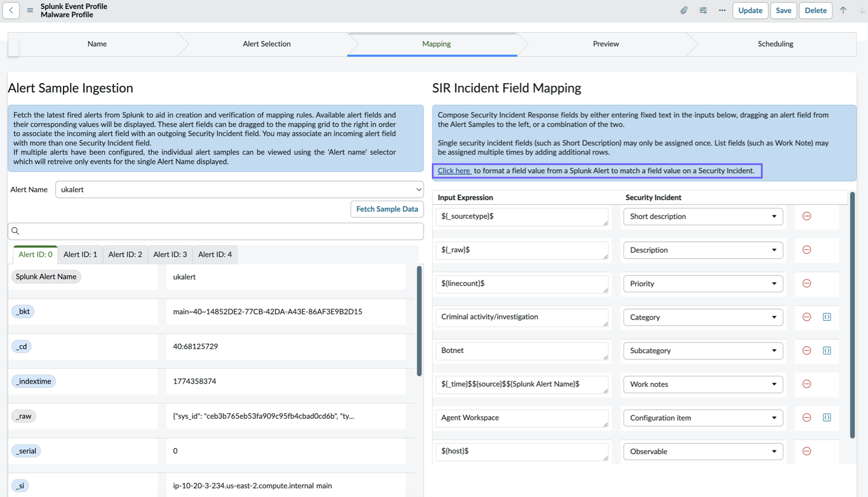Go to next record down arrow
Screen dimensions: 868x497
coord(861,10)
